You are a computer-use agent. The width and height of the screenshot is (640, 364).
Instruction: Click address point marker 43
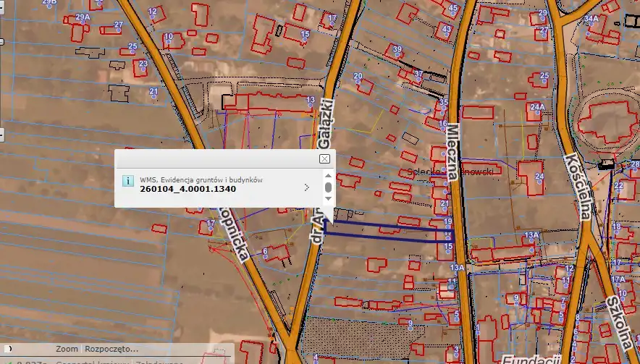pyautogui.click(x=447, y=35)
